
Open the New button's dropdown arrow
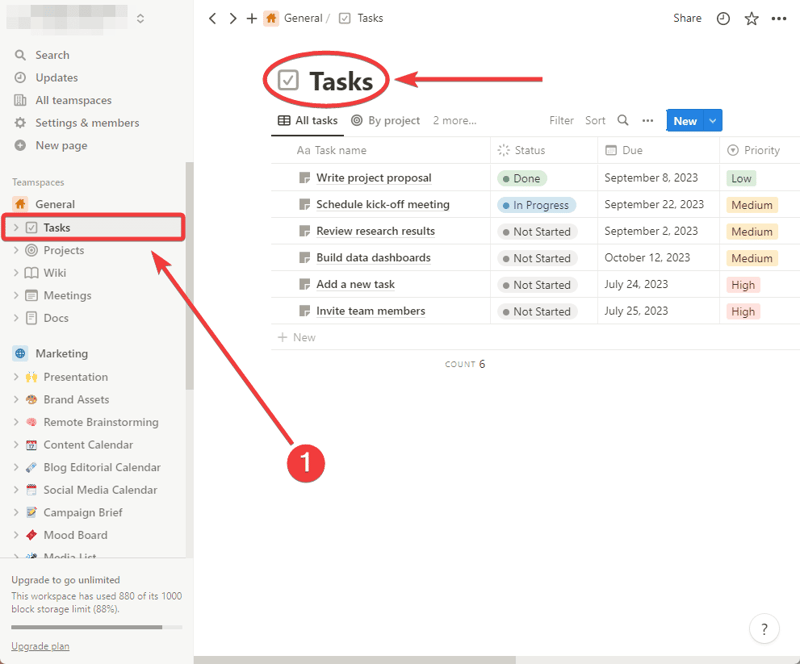tap(711, 119)
